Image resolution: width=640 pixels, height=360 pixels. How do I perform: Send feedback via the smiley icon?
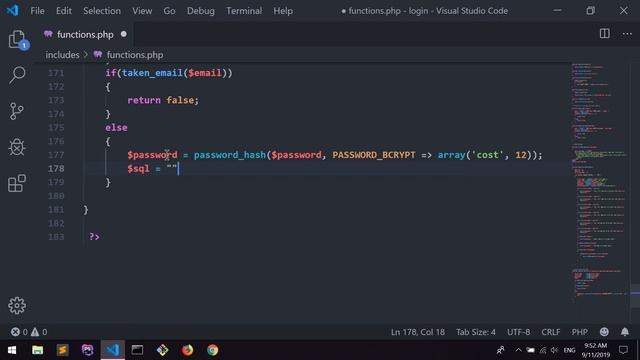604,332
